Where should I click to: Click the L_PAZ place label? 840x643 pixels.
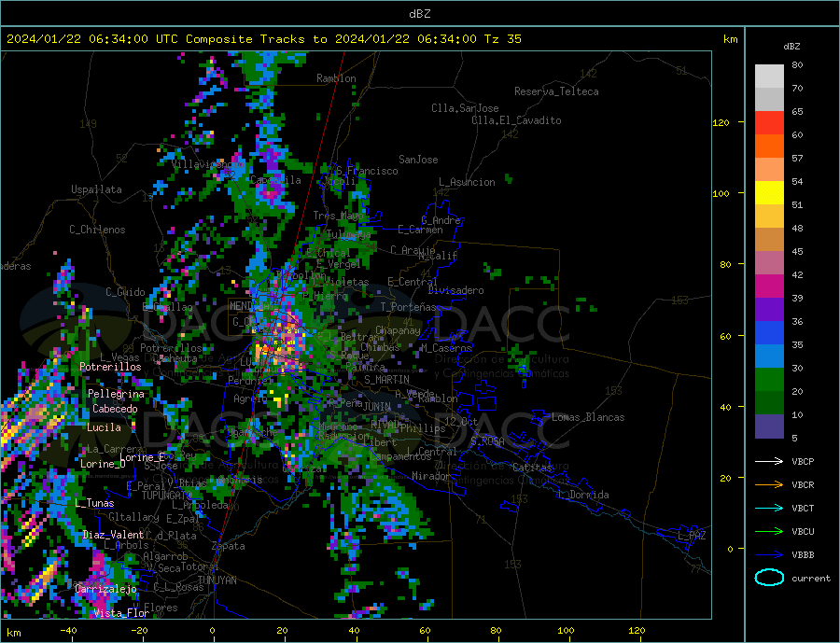click(693, 536)
